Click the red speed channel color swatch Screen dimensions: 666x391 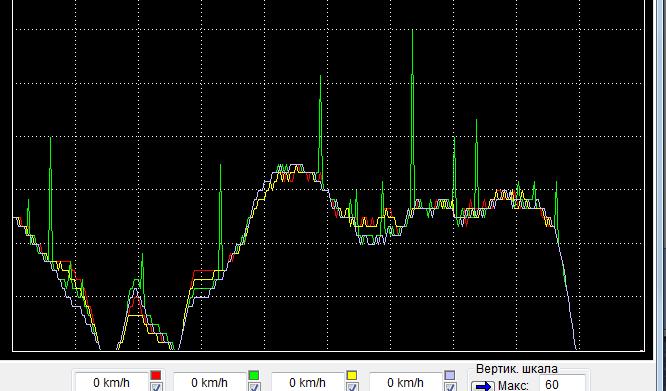(x=156, y=375)
